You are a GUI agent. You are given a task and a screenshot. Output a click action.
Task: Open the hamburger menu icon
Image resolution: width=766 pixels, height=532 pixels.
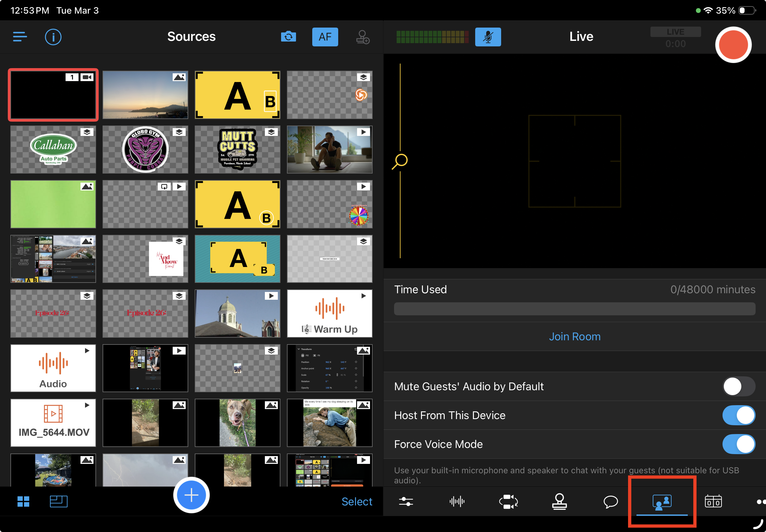point(20,37)
